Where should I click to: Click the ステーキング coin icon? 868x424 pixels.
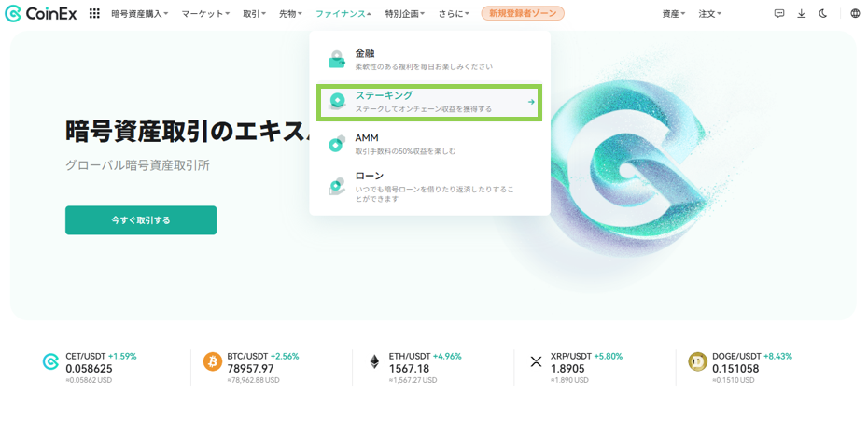pos(337,102)
